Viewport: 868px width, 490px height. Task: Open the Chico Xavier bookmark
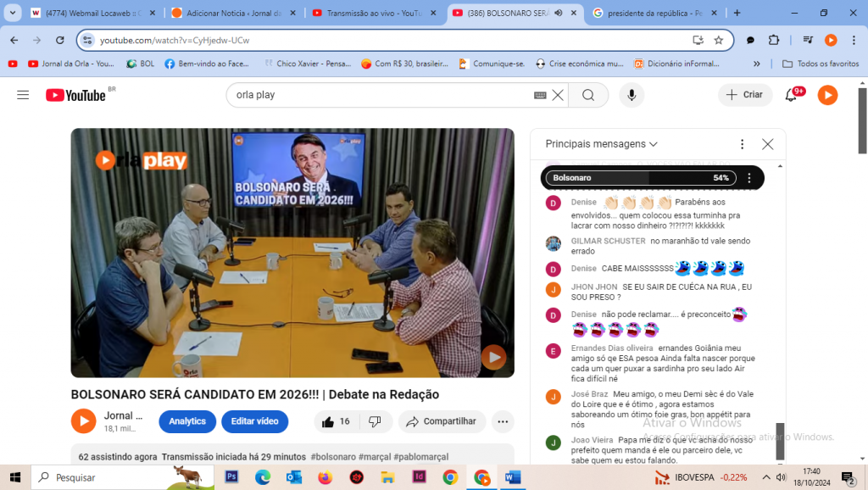[x=307, y=64]
